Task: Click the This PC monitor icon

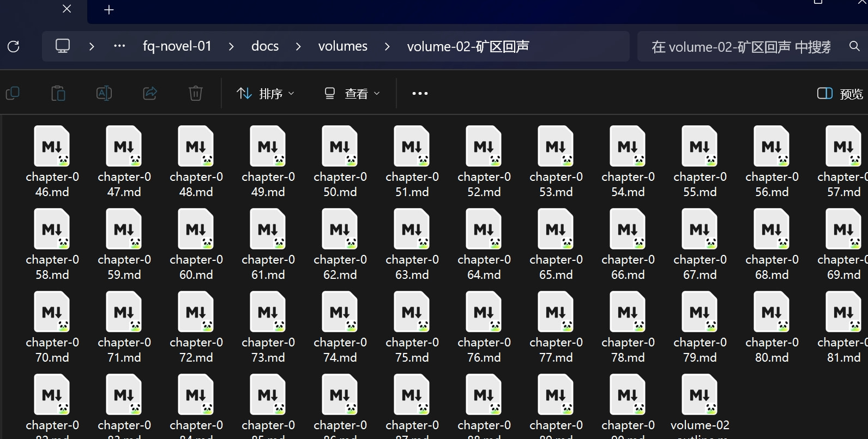Action: coord(63,46)
